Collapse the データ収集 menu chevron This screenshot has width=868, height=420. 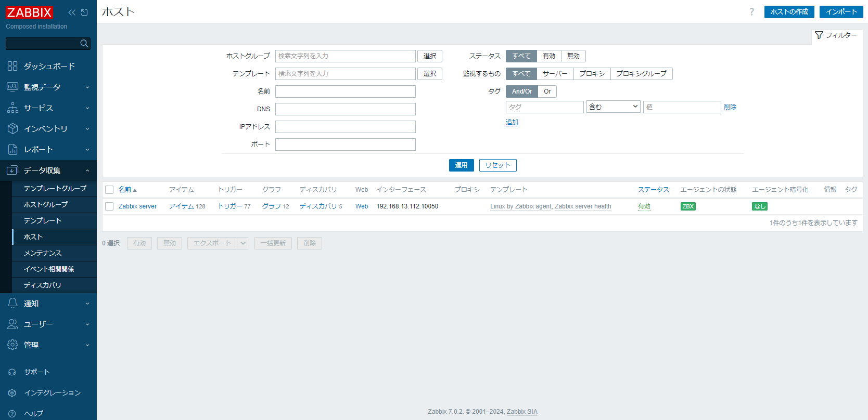[87, 170]
